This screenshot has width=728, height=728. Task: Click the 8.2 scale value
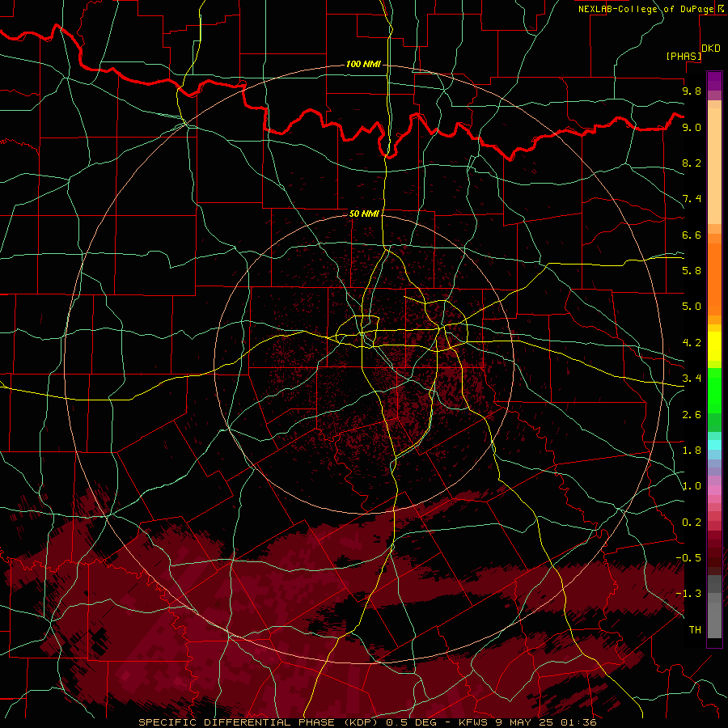click(x=692, y=163)
